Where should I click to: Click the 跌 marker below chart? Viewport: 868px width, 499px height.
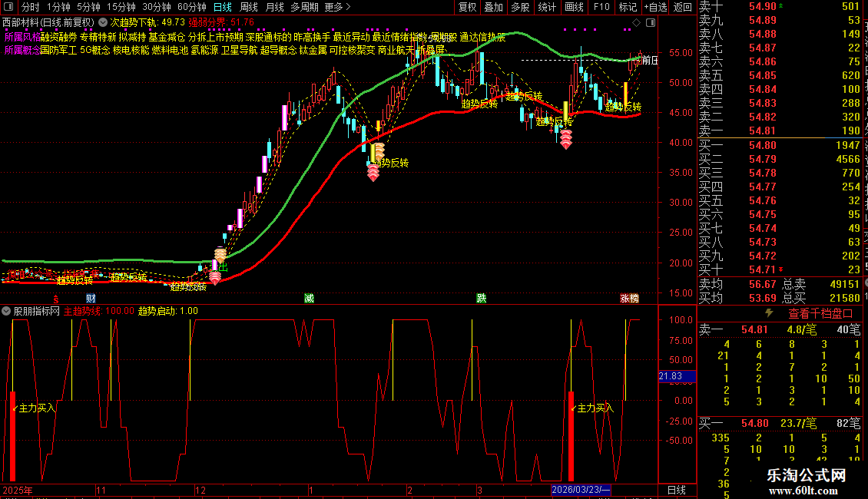482,299
